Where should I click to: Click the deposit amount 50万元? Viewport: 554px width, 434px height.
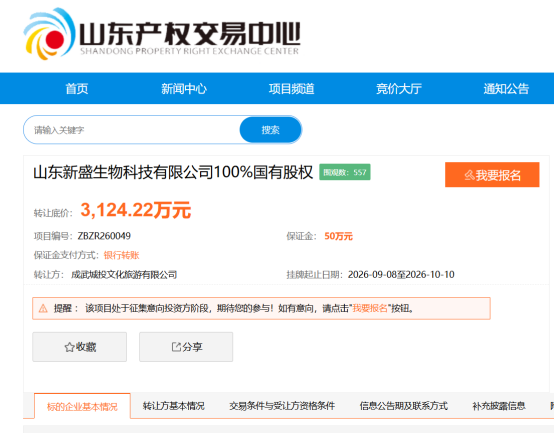click(x=338, y=236)
